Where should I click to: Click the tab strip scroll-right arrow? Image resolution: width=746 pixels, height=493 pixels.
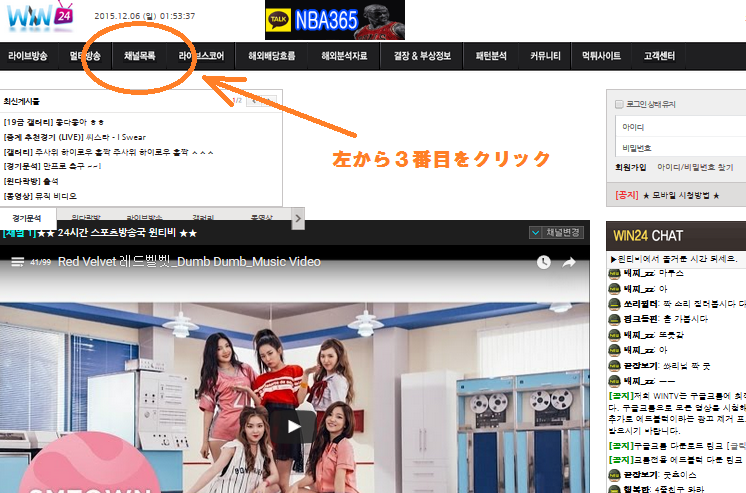(298, 218)
